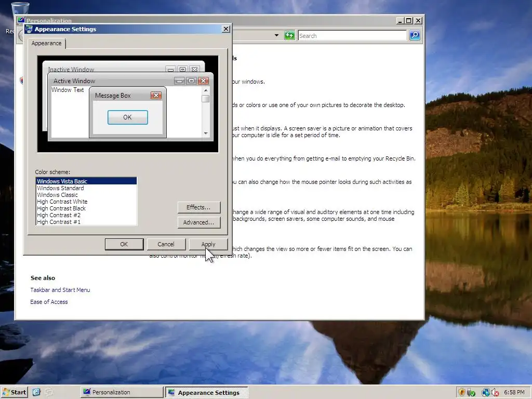The height and width of the screenshot is (399, 532).
Task: Select Windows Vista Basic color scheme
Action: [x=86, y=181]
